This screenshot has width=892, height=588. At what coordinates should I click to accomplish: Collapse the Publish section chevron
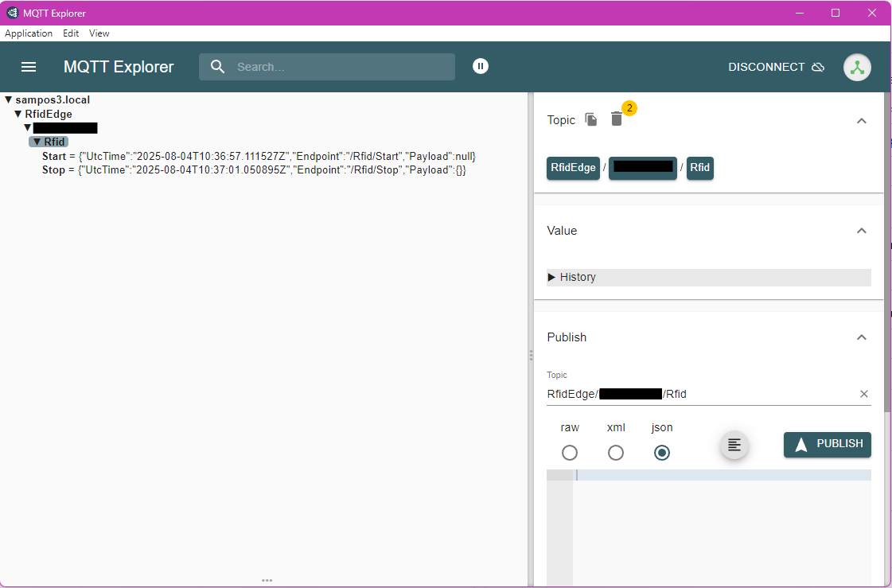[861, 337]
